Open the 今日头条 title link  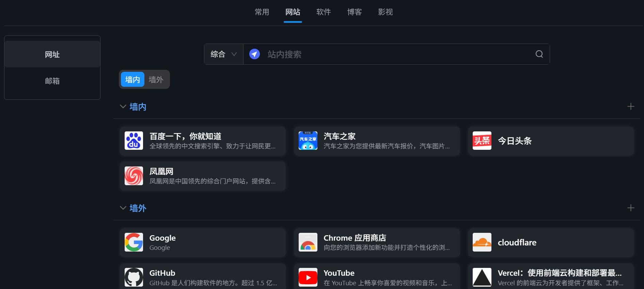pyautogui.click(x=515, y=141)
